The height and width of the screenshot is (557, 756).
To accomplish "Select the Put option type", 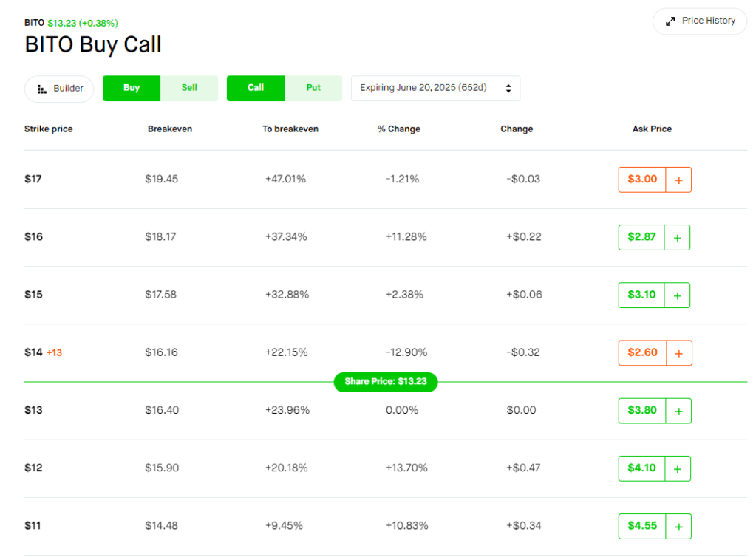I will [x=313, y=88].
